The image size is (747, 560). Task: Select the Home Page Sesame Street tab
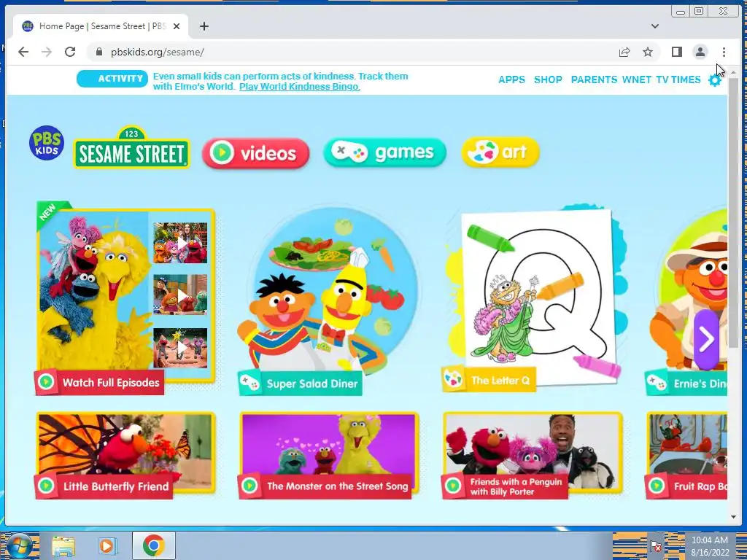[x=101, y=26]
